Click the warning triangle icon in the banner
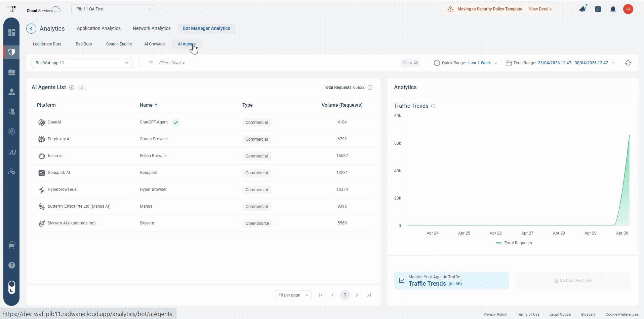 click(x=450, y=9)
